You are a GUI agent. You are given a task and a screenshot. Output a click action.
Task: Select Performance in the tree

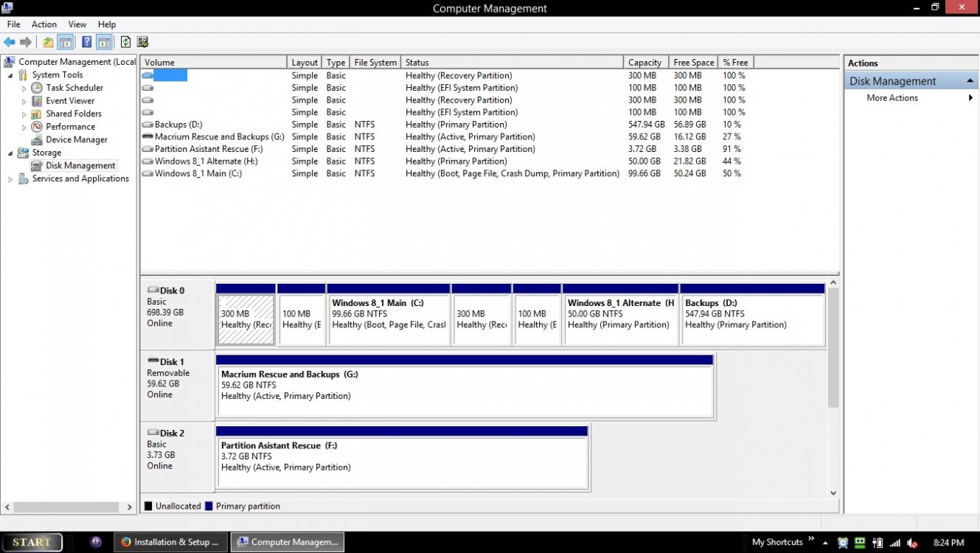tap(70, 127)
